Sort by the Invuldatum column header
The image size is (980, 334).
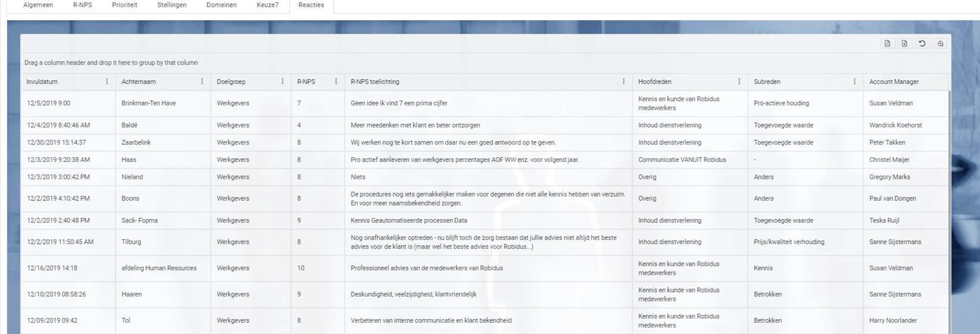(42, 82)
